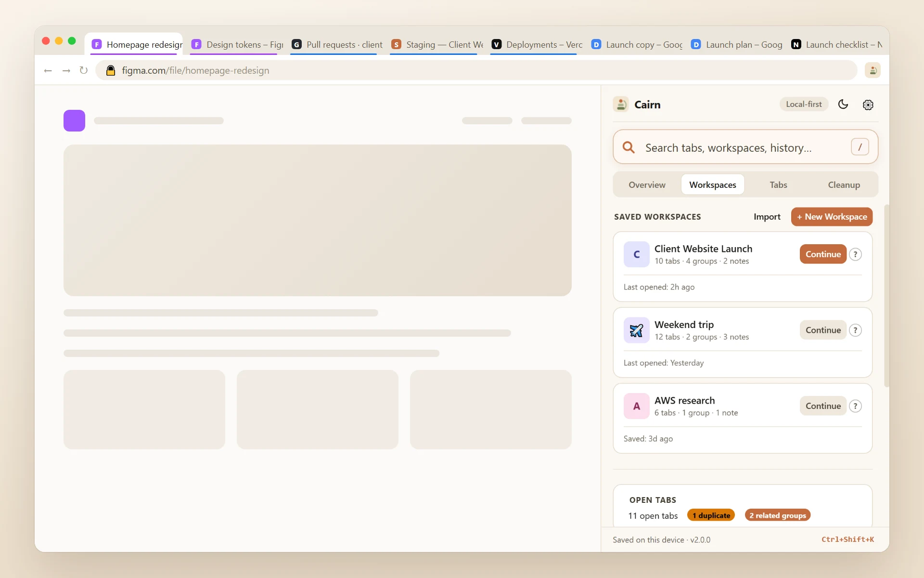Image resolution: width=924 pixels, height=578 pixels.
Task: Open help for Client Website Launch workspace
Action: (855, 254)
